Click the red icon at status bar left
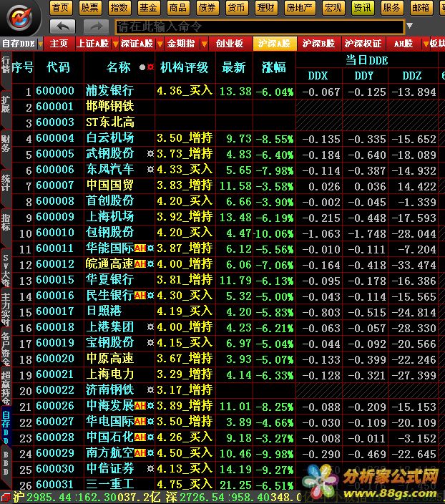The height and width of the screenshot is (504, 445). pyautogui.click(x=6, y=498)
